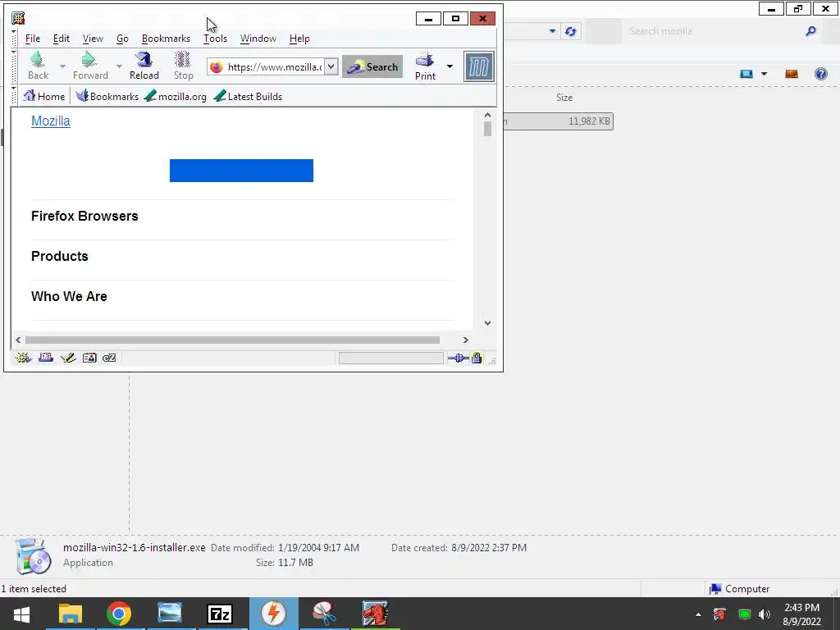Image resolution: width=840 pixels, height=630 pixels.
Task: Open the View menu
Action: [93, 39]
